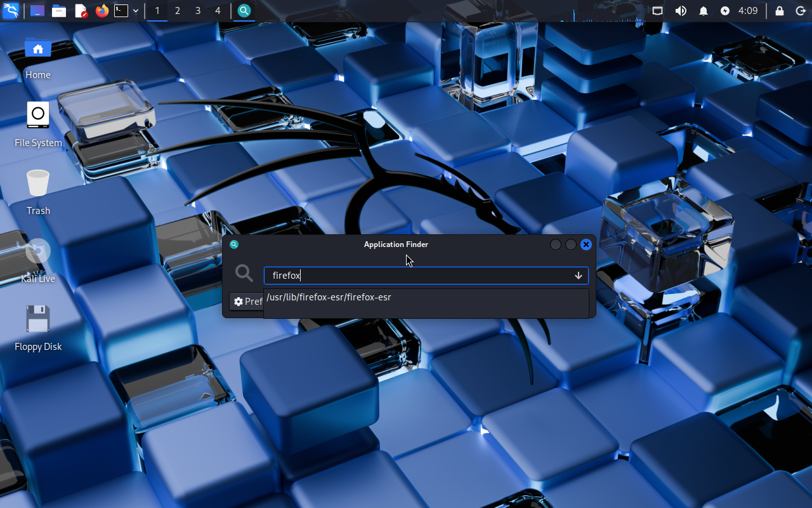Click the Preferences button in Application Finder
Screen dimensions: 812x508
click(247, 302)
